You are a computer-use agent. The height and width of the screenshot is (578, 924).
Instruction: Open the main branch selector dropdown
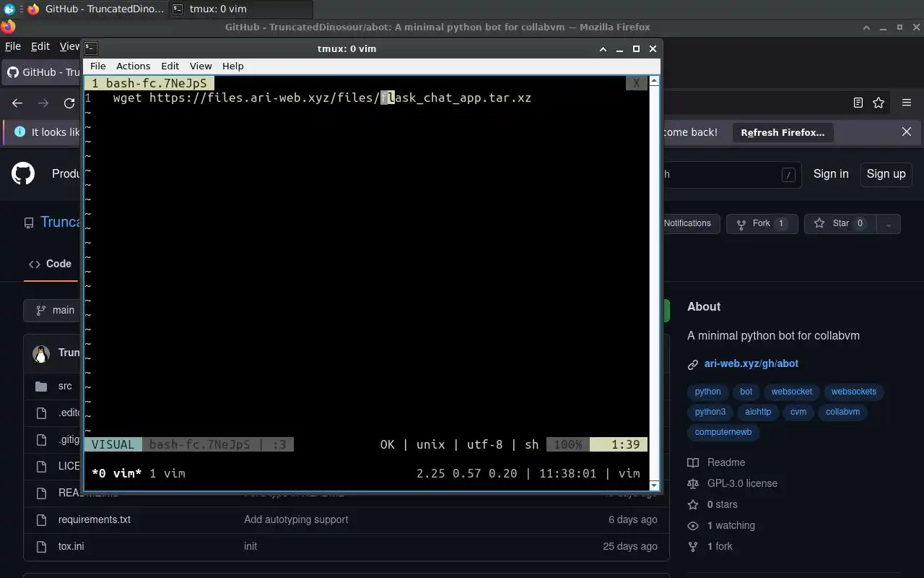56,310
